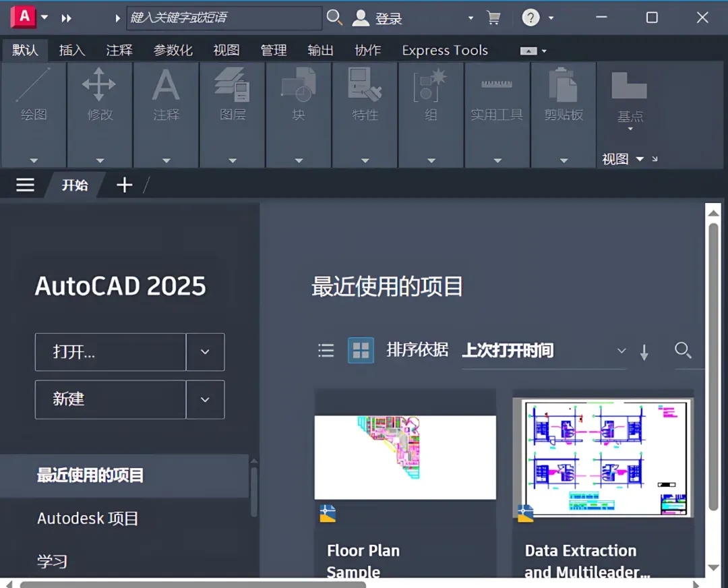This screenshot has height=588, width=728.
Task: Click the 实用工具 measure panel icon
Action: 497,84
